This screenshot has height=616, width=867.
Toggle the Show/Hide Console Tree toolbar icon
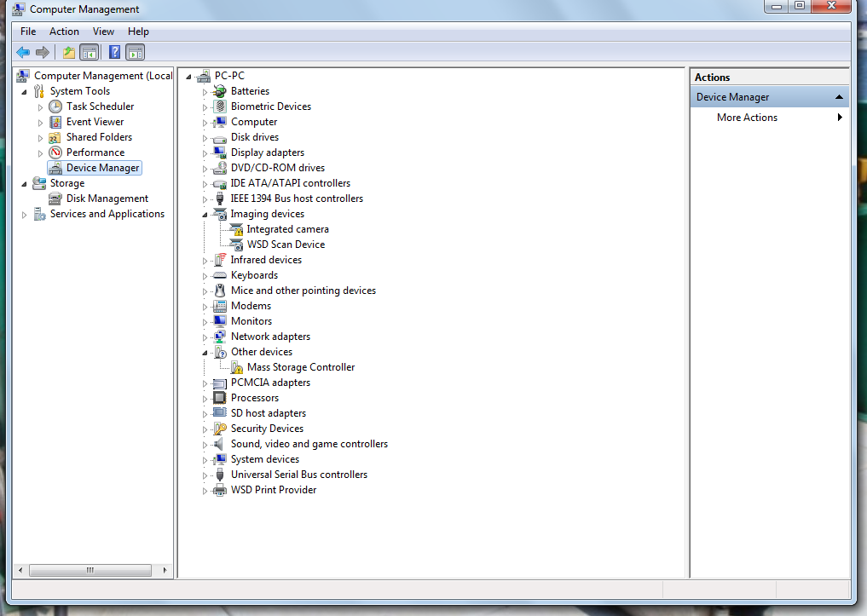89,53
